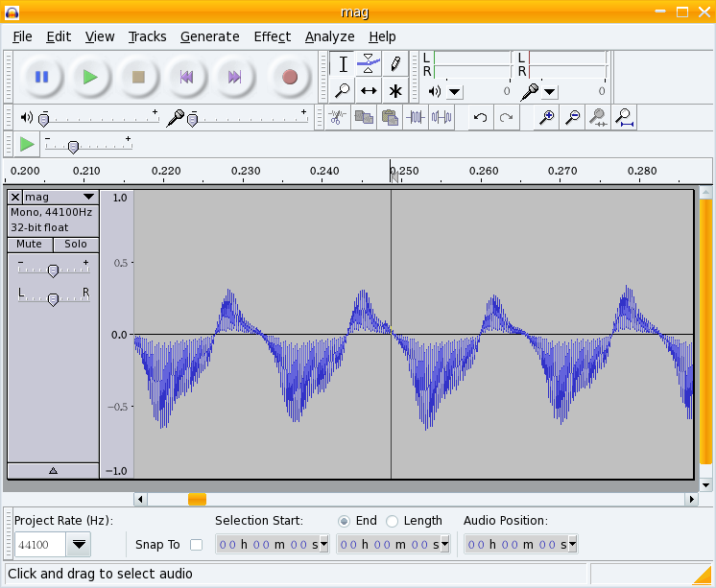Open the Analyze menu

(329, 36)
